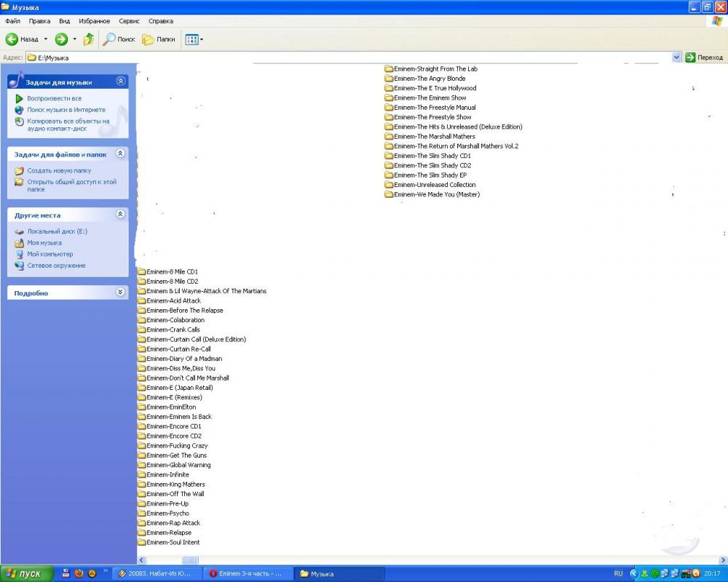This screenshot has width=728, height=582.
Task: Expand the Подробно panel
Action: (120, 292)
